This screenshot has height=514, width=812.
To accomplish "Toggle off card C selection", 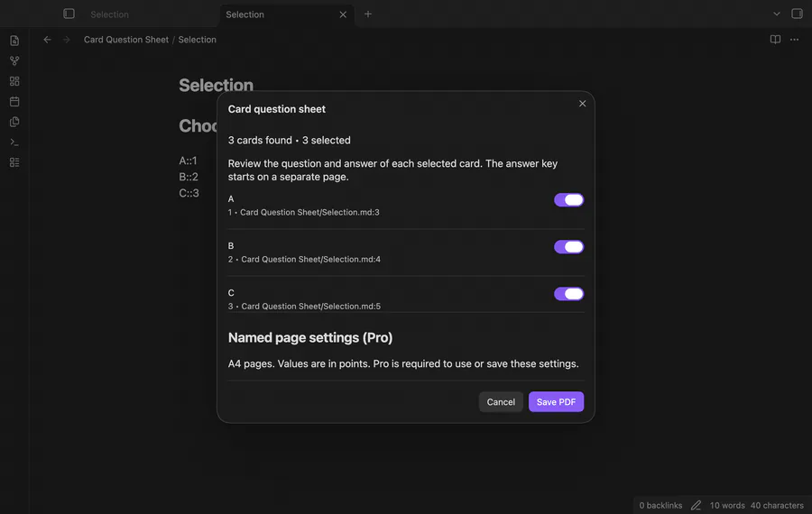I will tap(568, 294).
